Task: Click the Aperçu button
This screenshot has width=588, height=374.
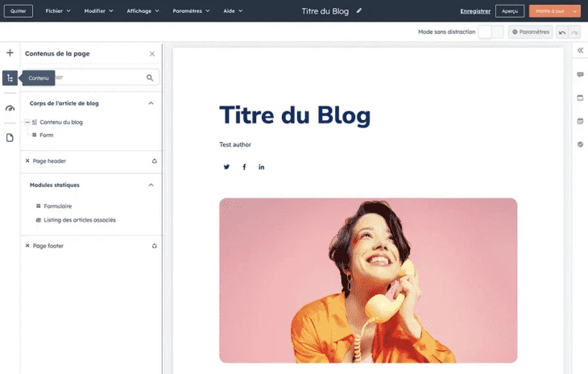Action: pos(510,10)
